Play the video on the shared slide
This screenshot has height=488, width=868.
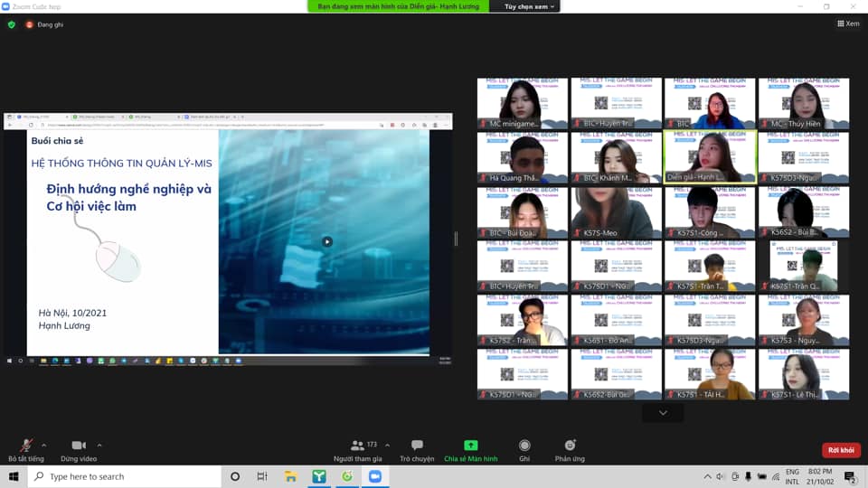coord(327,241)
